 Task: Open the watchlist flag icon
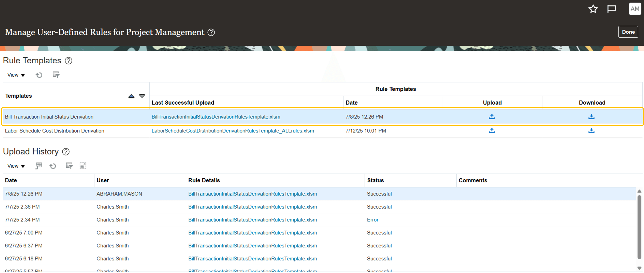tap(611, 9)
